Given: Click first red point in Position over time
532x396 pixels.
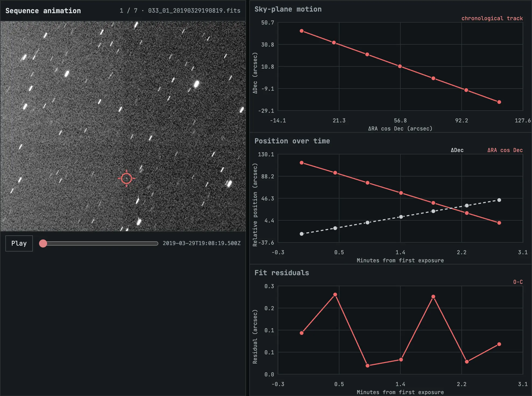Looking at the screenshot, I should click(302, 163).
